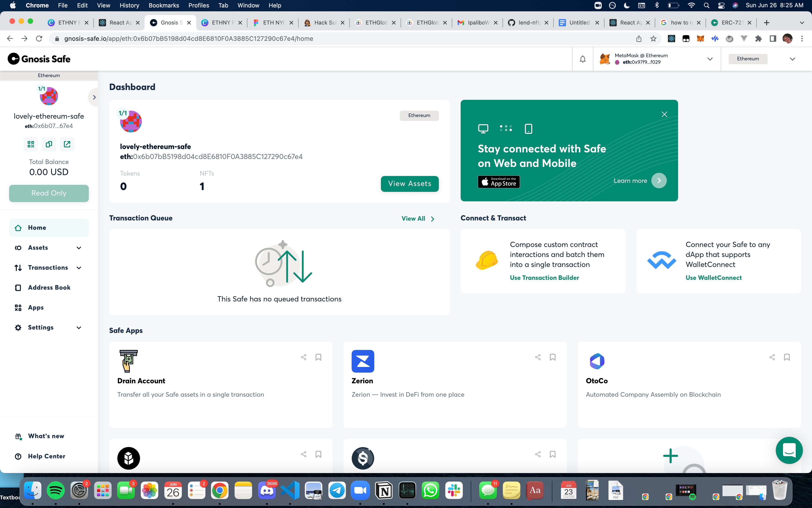Viewport: 812px width, 508px height.
Task: Click the Gnosis Safe logo
Action: tap(39, 59)
